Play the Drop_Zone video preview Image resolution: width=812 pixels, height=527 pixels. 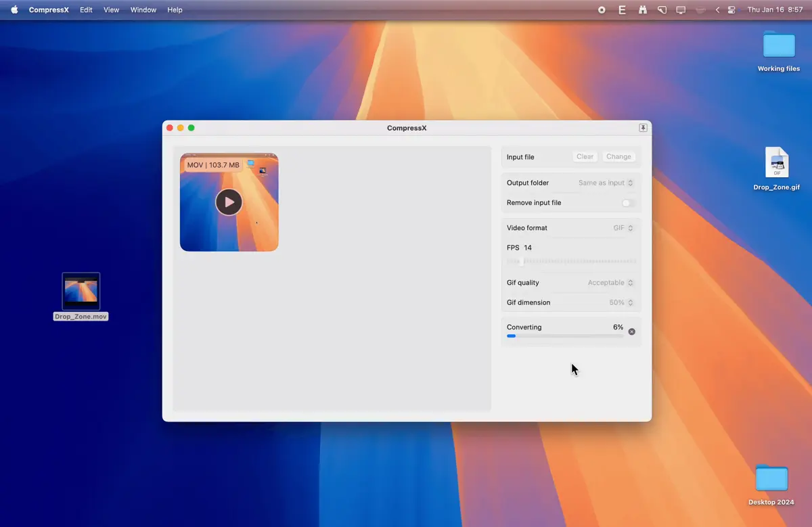click(x=229, y=202)
